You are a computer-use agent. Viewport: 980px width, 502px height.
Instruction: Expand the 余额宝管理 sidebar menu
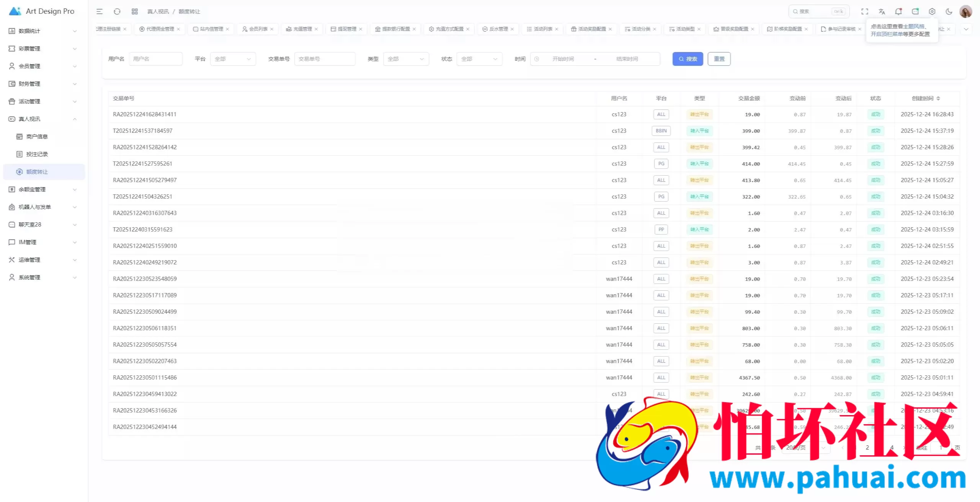(44, 189)
